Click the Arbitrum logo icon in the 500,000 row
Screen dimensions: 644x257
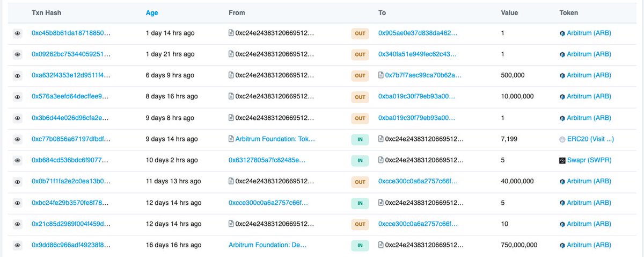pyautogui.click(x=562, y=76)
